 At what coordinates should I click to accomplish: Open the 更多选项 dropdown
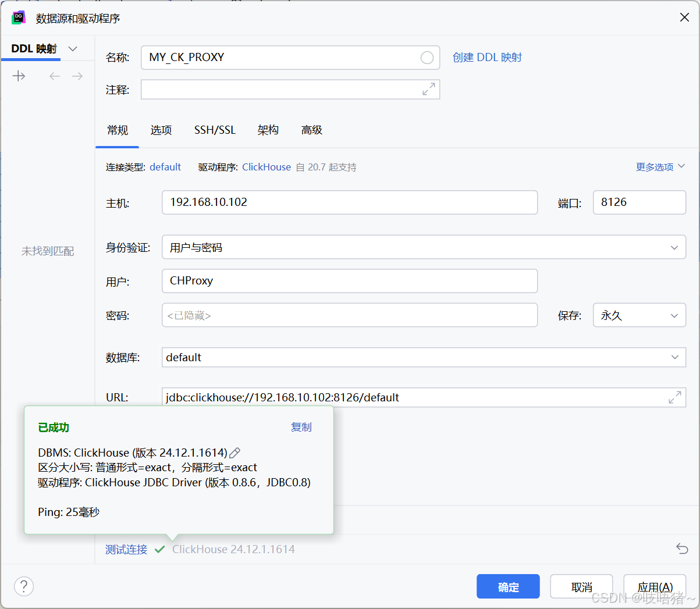[x=660, y=167]
